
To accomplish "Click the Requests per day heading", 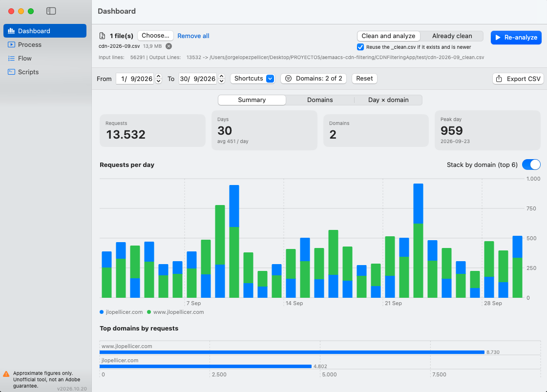I will tap(127, 165).
